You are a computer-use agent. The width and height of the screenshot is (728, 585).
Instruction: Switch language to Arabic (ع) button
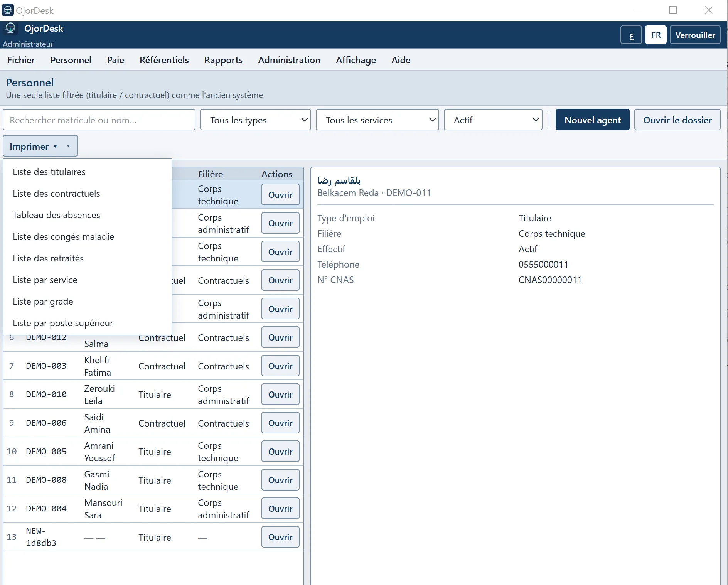click(631, 35)
